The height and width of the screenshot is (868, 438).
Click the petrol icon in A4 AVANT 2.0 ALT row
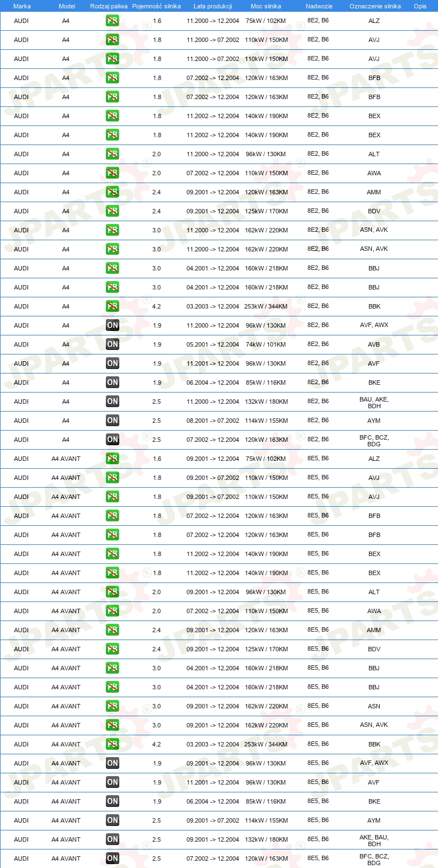point(113,592)
